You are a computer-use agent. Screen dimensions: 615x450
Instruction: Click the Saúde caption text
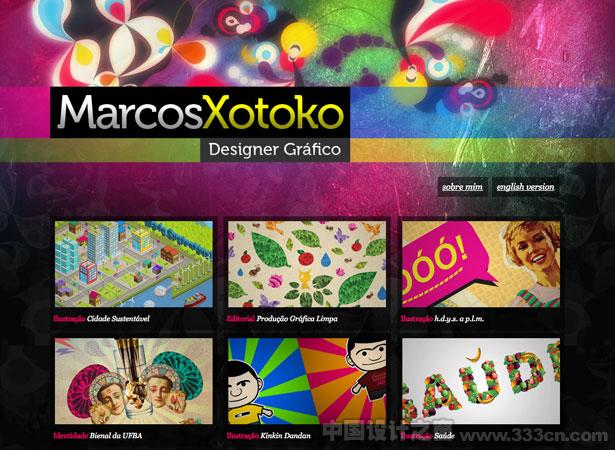click(x=444, y=435)
